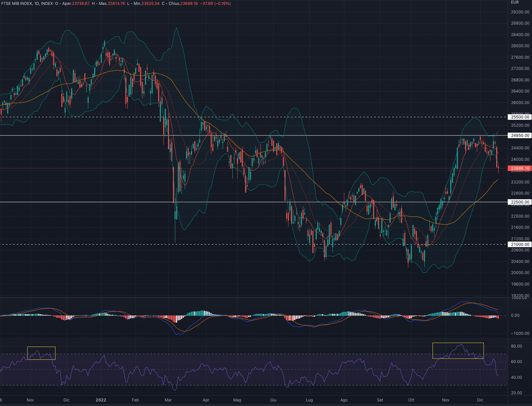
Task: Click the EUR currency label on price axis
Action: coord(515,2)
